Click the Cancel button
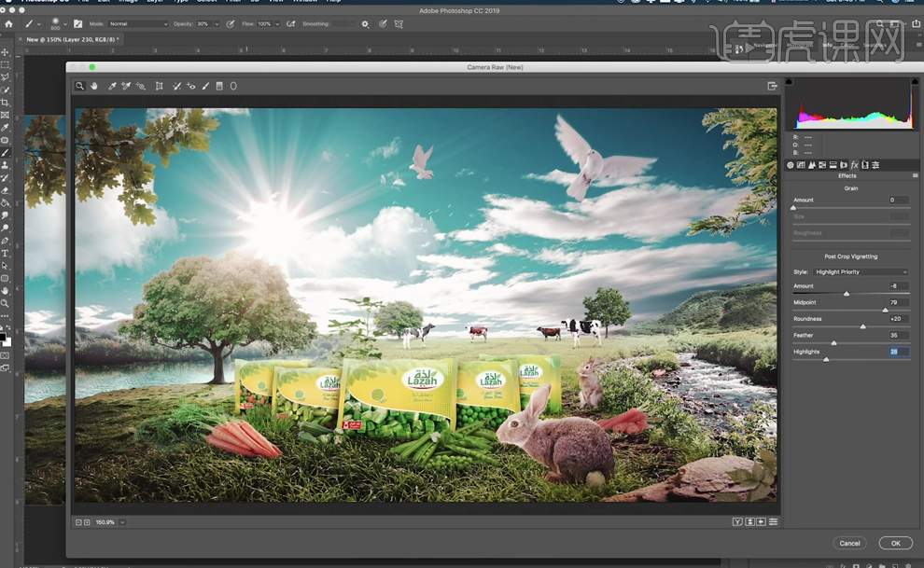 point(849,543)
